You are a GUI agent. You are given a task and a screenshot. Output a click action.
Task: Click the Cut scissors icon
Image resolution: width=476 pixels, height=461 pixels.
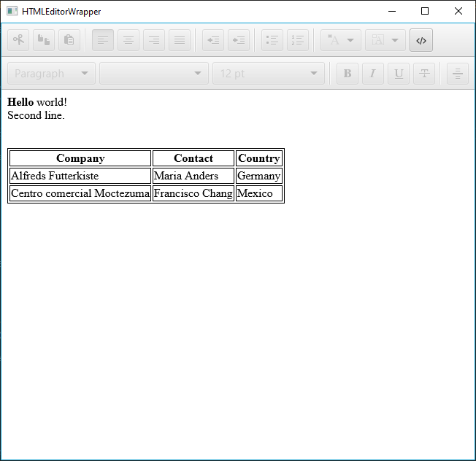tap(18, 40)
